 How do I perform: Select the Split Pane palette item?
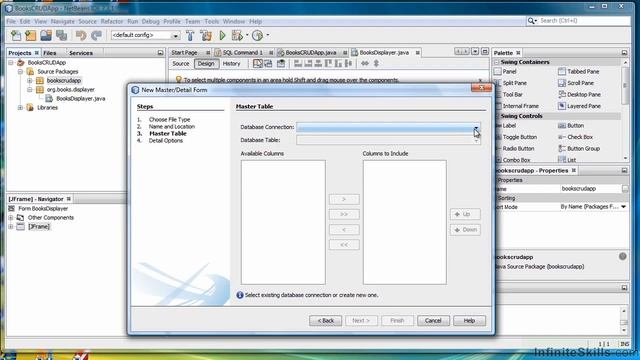tap(510, 83)
